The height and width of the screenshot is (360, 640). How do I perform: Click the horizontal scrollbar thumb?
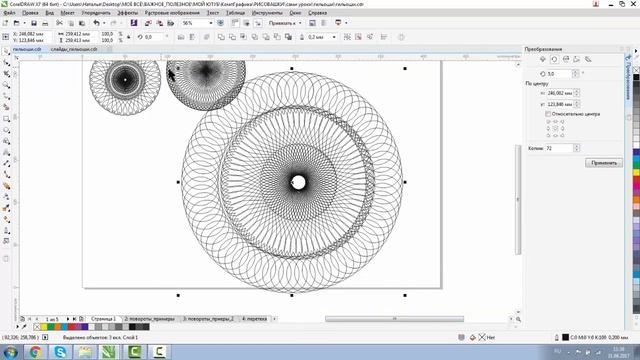point(394,318)
